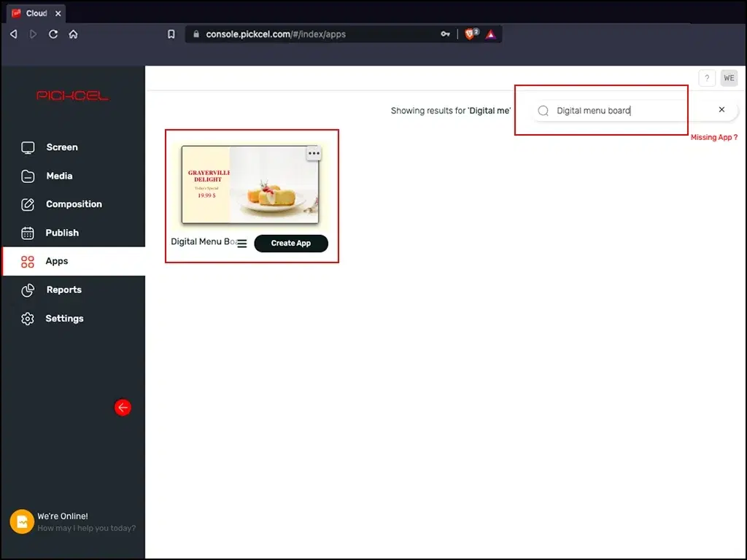Open the We're Online chat widget
747x560 pixels.
[x=21, y=521]
